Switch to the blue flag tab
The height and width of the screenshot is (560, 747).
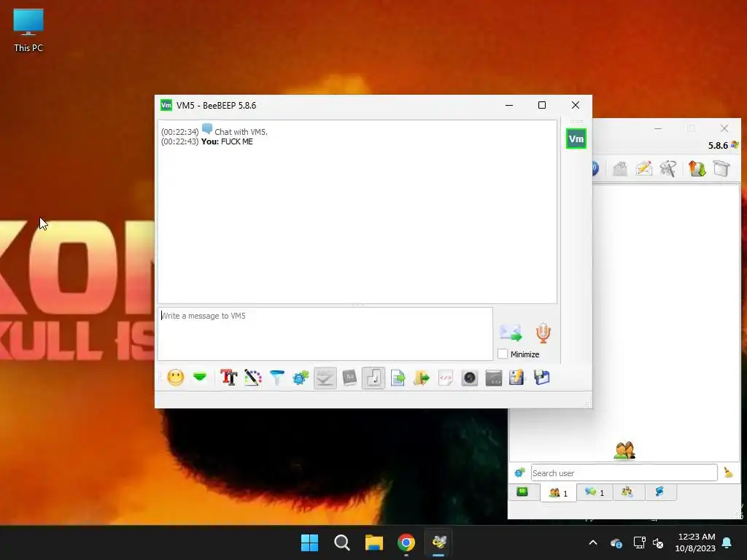click(x=660, y=492)
